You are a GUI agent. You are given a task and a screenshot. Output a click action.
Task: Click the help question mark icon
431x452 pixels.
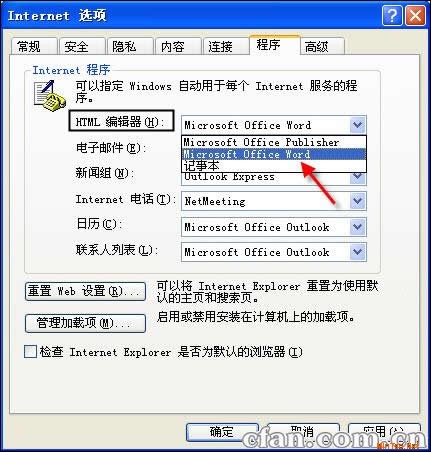click(x=392, y=15)
